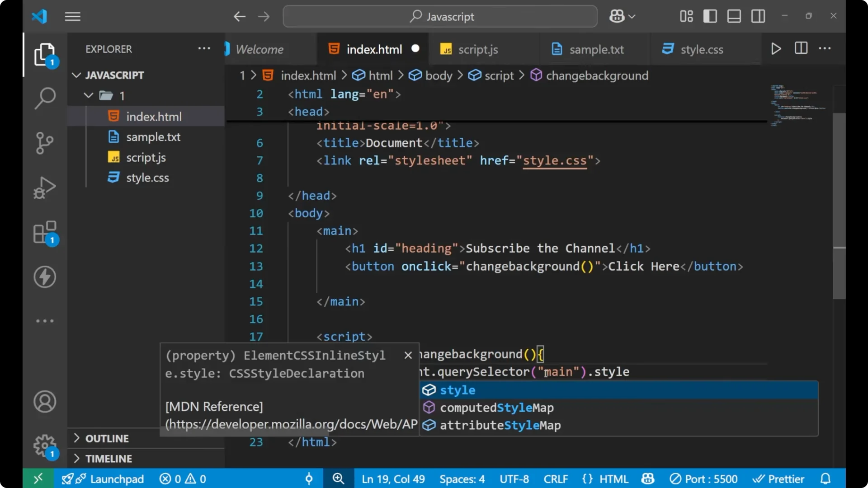Image resolution: width=868 pixels, height=488 pixels.
Task: Toggle the secondary sidebar visibility
Action: point(758,16)
